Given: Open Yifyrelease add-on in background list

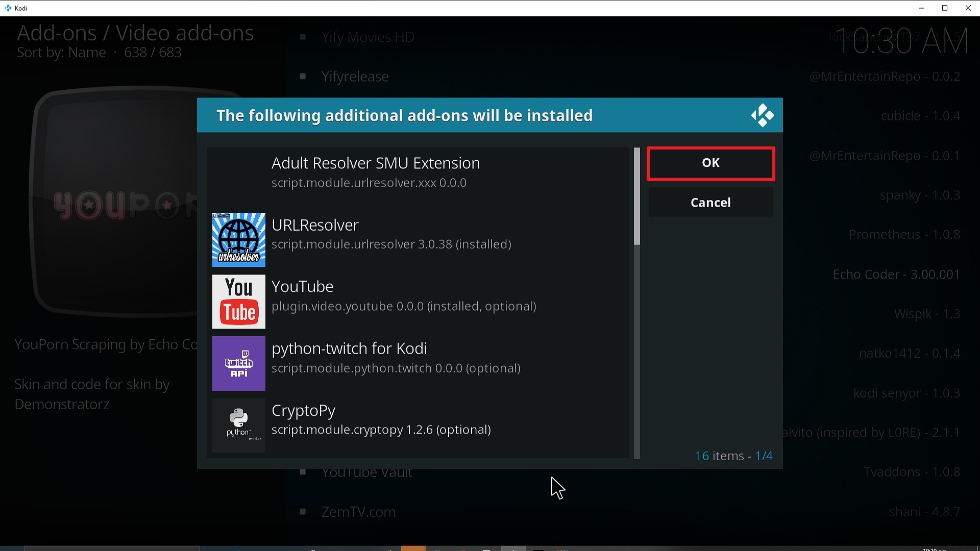Looking at the screenshot, I should (355, 77).
